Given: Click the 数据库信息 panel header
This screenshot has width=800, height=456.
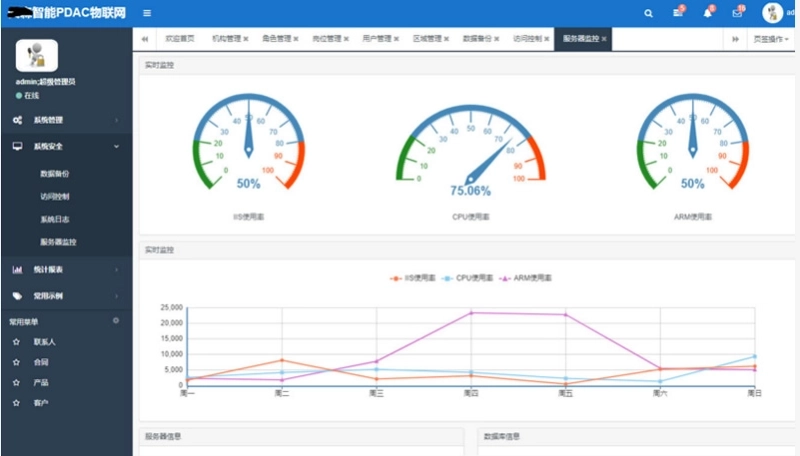Looking at the screenshot, I should [636, 436].
